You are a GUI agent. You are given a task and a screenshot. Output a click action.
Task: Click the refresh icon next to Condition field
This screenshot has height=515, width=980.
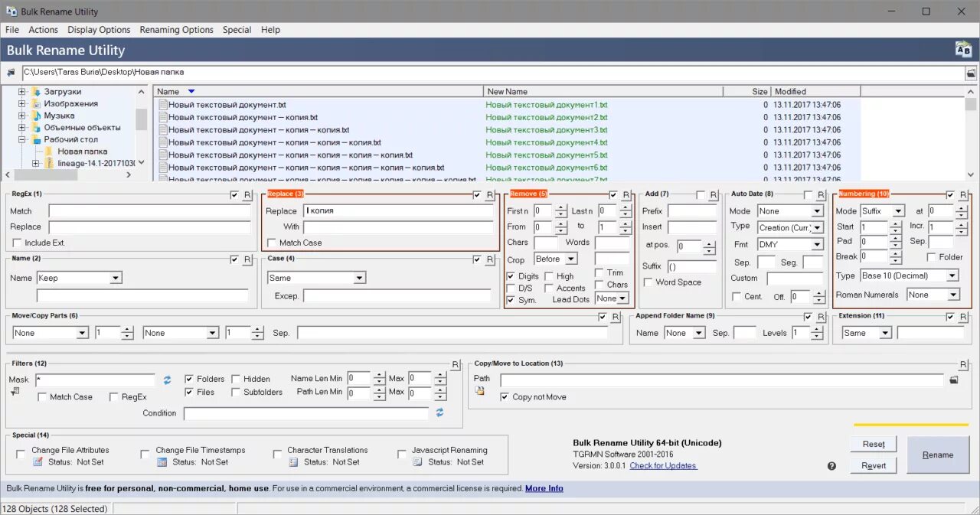439,412
